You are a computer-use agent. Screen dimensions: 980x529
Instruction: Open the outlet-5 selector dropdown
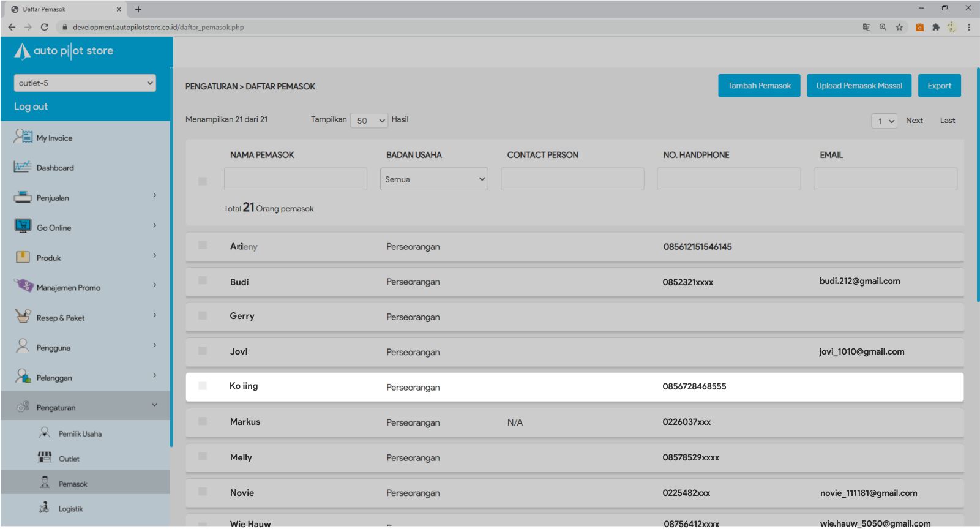click(85, 83)
